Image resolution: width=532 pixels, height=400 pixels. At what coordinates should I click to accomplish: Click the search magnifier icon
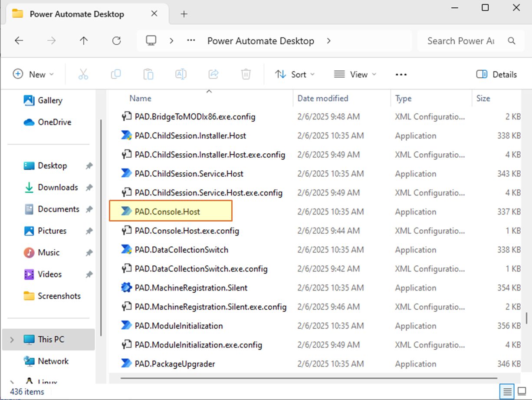(512, 41)
